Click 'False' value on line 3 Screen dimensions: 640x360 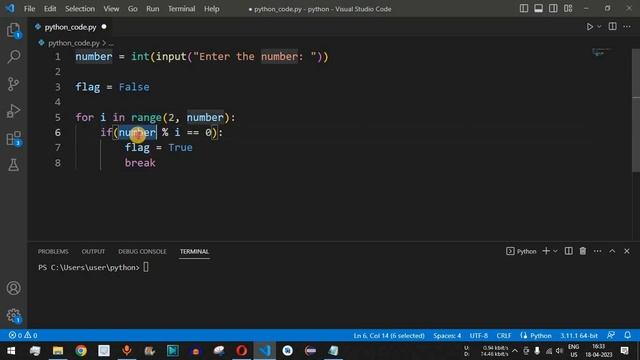(134, 87)
